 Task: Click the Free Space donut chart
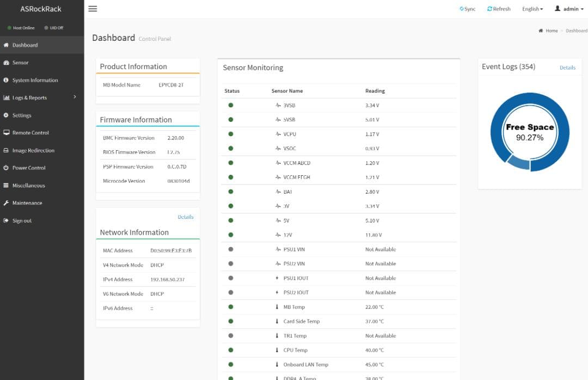coord(530,132)
